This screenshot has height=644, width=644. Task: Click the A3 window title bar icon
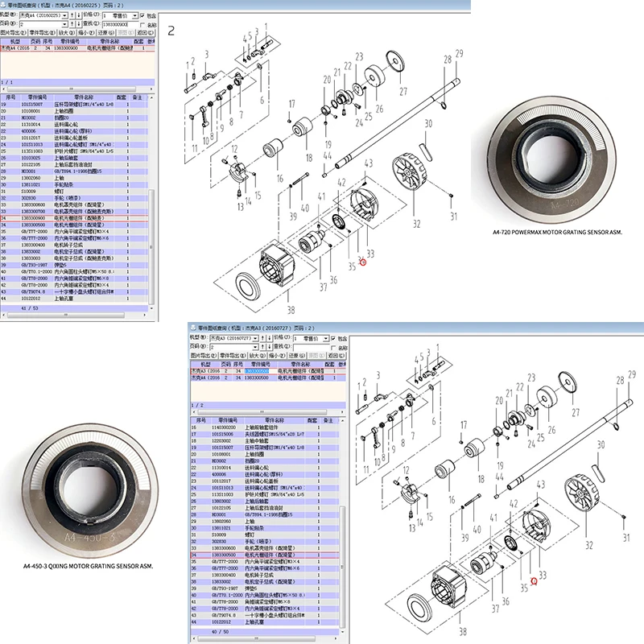193,328
